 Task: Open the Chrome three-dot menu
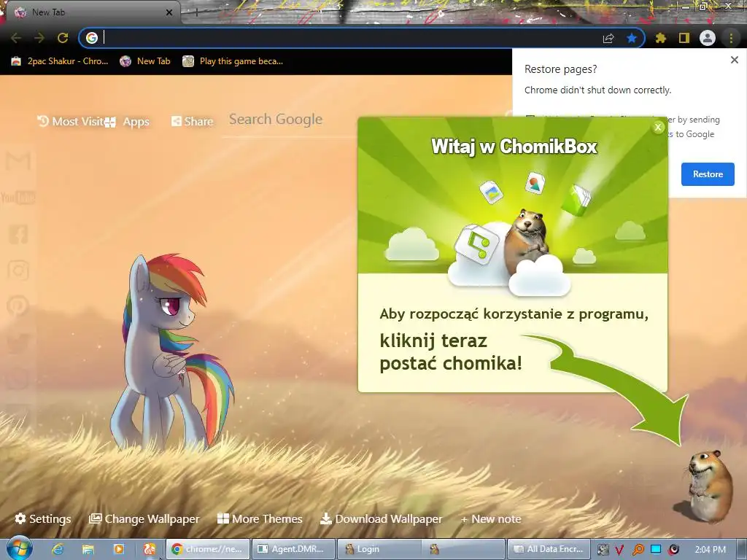731,38
